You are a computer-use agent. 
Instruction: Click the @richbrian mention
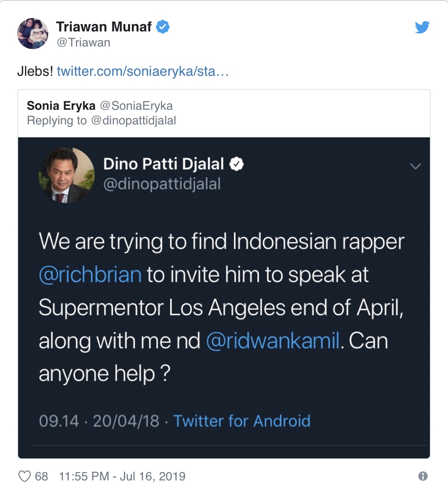pyautogui.click(x=90, y=274)
